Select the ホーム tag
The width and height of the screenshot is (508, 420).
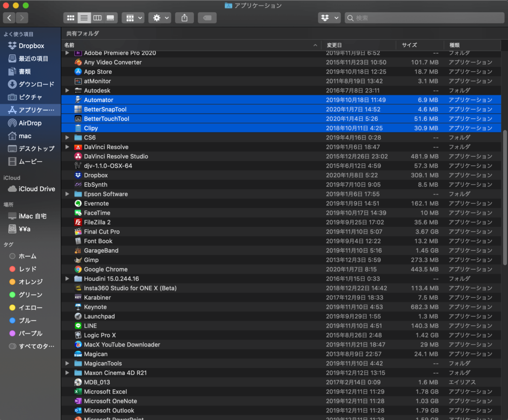point(30,256)
